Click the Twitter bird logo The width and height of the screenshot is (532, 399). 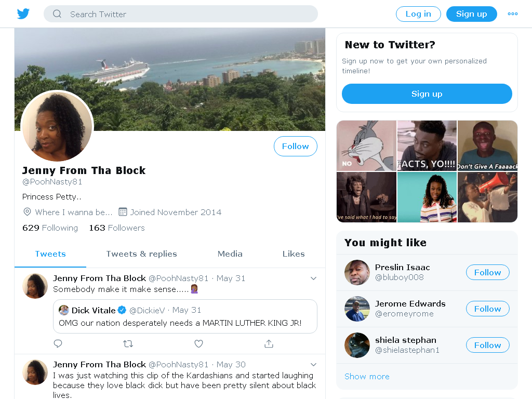coord(23,14)
